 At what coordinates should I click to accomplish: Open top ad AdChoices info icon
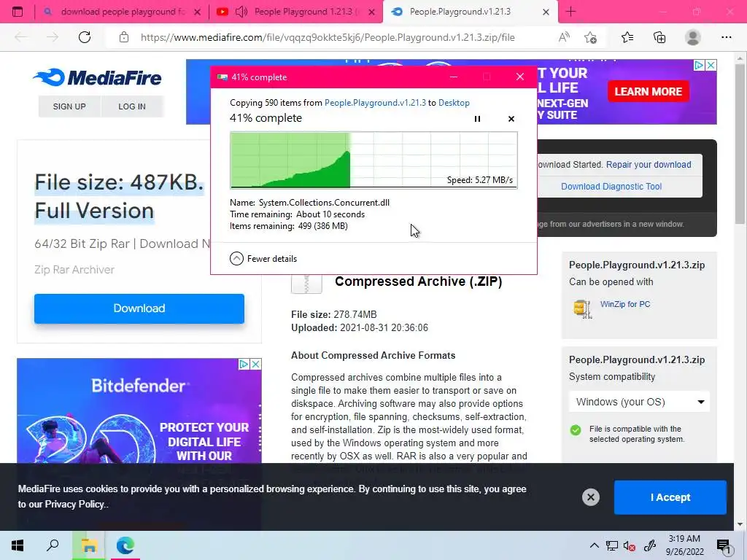tap(698, 65)
